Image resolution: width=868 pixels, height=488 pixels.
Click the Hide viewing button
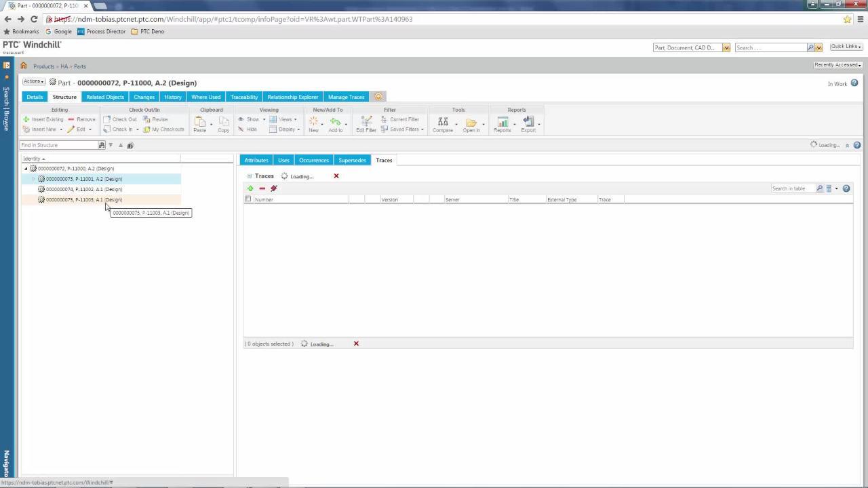tap(248, 129)
